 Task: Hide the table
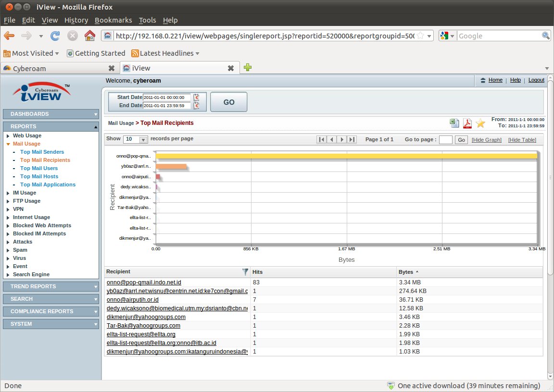[522, 140]
